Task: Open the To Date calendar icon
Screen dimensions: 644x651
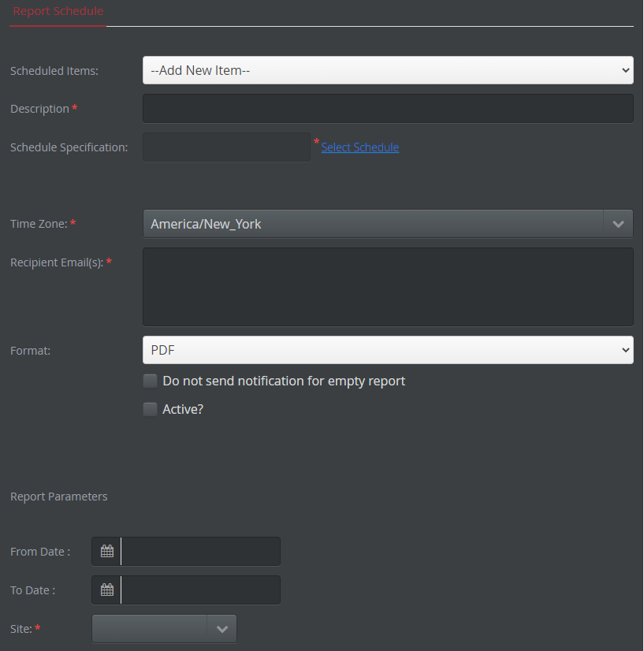Action: (x=106, y=590)
